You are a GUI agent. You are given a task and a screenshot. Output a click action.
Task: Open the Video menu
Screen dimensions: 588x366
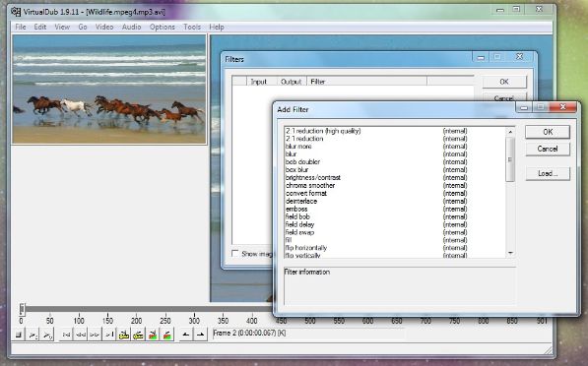pyautogui.click(x=104, y=27)
